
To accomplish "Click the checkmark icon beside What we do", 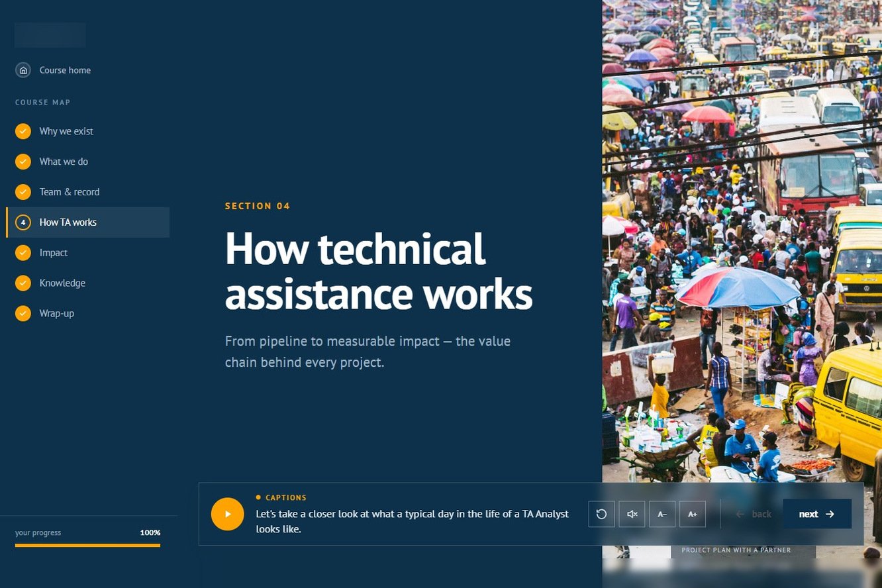I will (23, 162).
